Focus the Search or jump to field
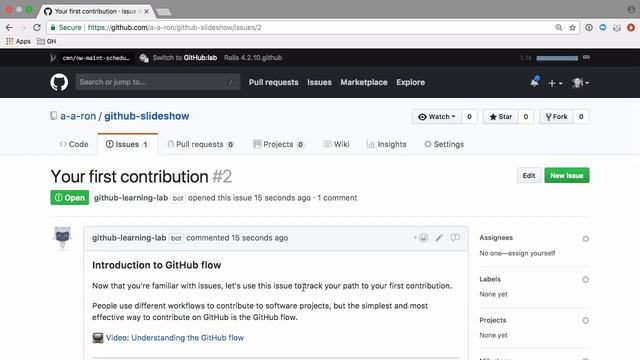Viewport: 640px width, 360px height. tap(158, 82)
